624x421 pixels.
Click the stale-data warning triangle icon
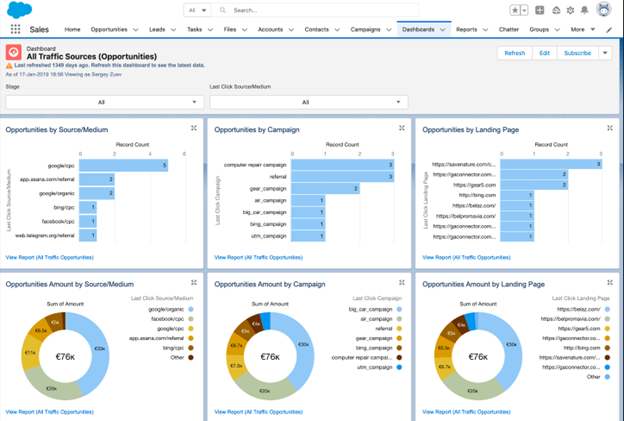tap(9, 66)
